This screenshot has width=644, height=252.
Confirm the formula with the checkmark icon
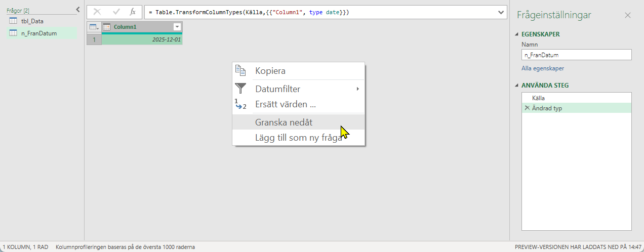[x=116, y=12]
